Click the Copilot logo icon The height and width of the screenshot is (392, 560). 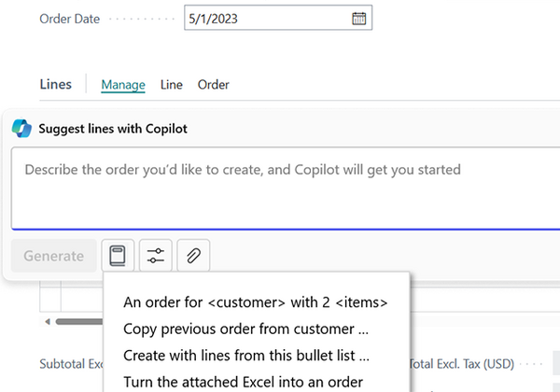coord(21,129)
